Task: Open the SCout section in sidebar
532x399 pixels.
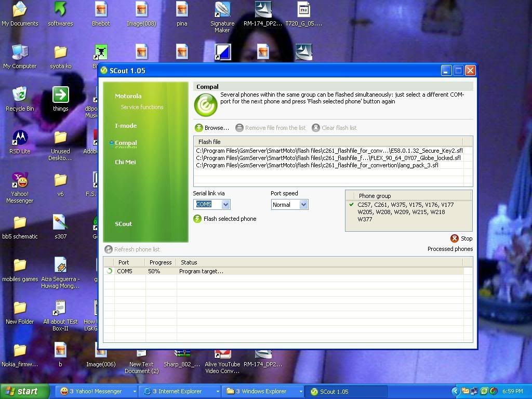Action: pyautogui.click(x=123, y=224)
